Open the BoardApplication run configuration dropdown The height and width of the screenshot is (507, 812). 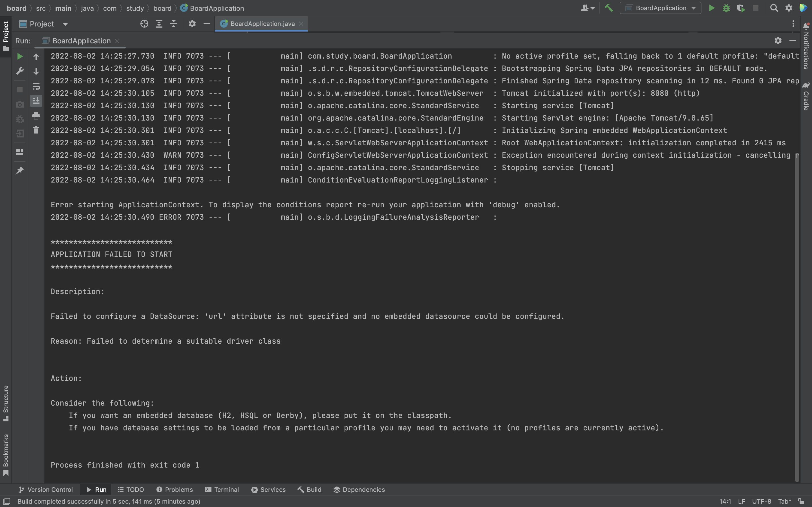660,8
